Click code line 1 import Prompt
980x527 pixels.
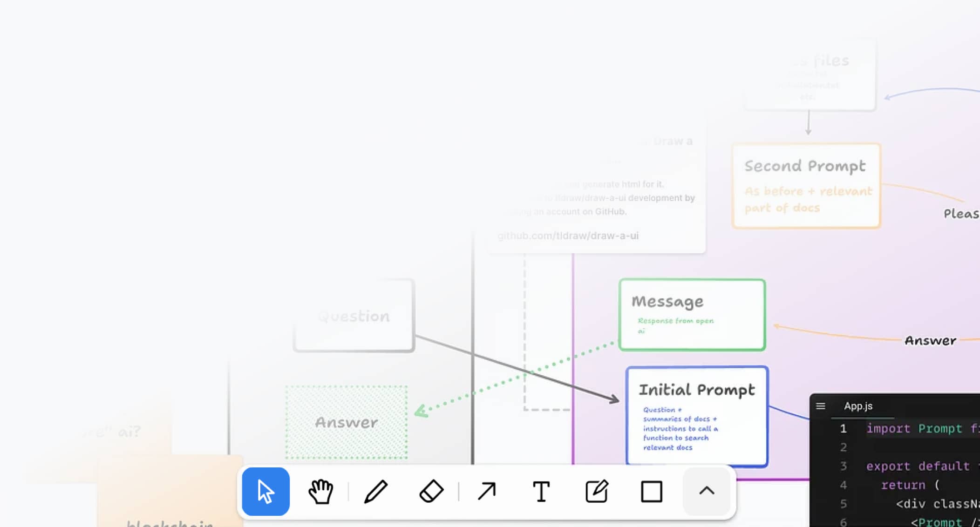(x=922, y=428)
